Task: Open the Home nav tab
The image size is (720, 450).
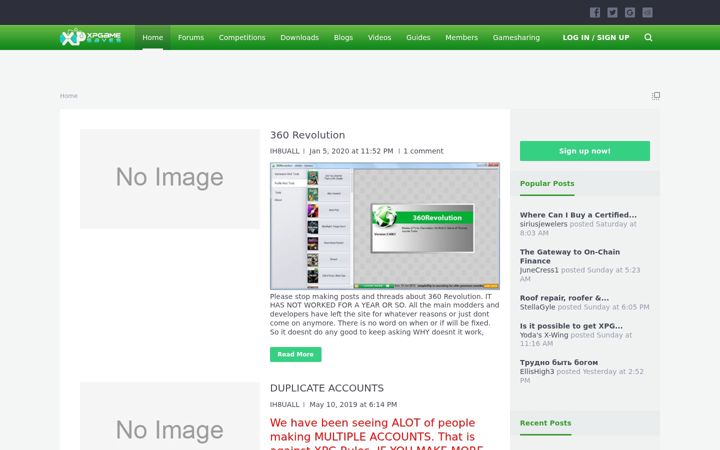Action: pyautogui.click(x=152, y=38)
